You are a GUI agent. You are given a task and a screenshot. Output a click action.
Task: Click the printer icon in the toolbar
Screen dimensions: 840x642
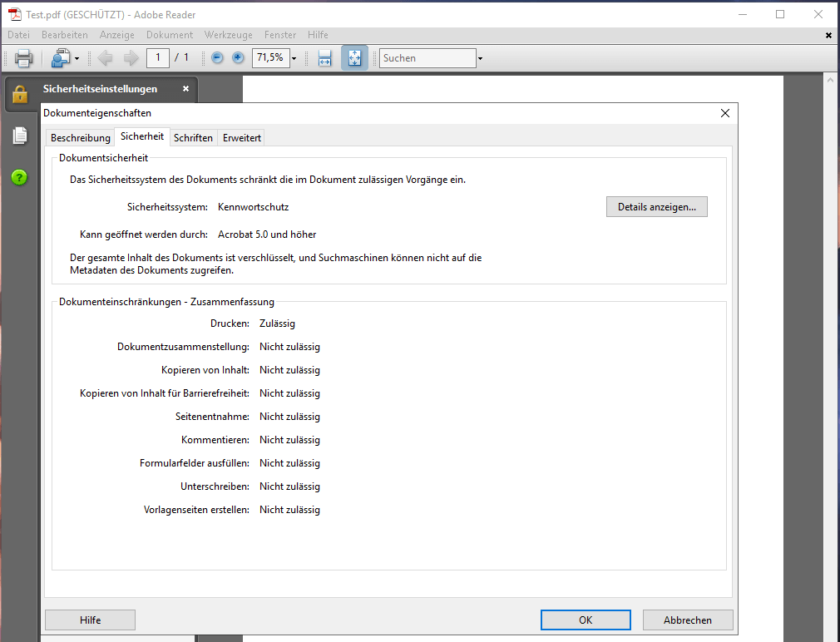23,58
